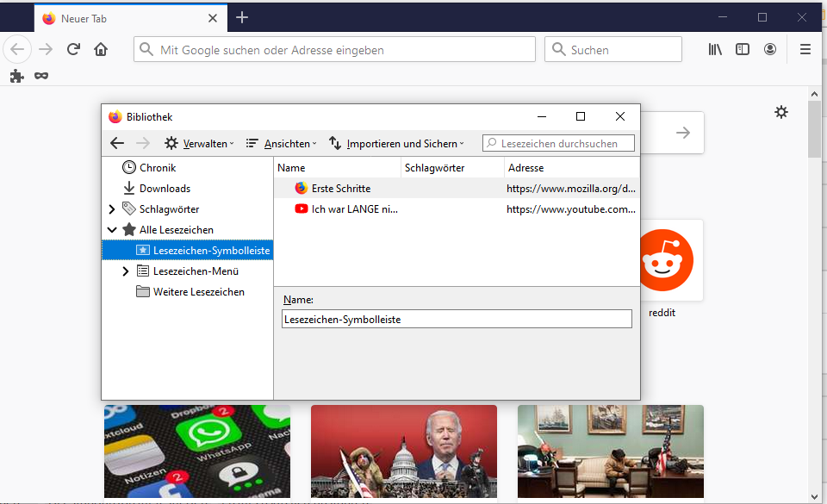Select the Erste Schritte bookmark
Viewport: 827px width, 504px height.
coord(340,188)
